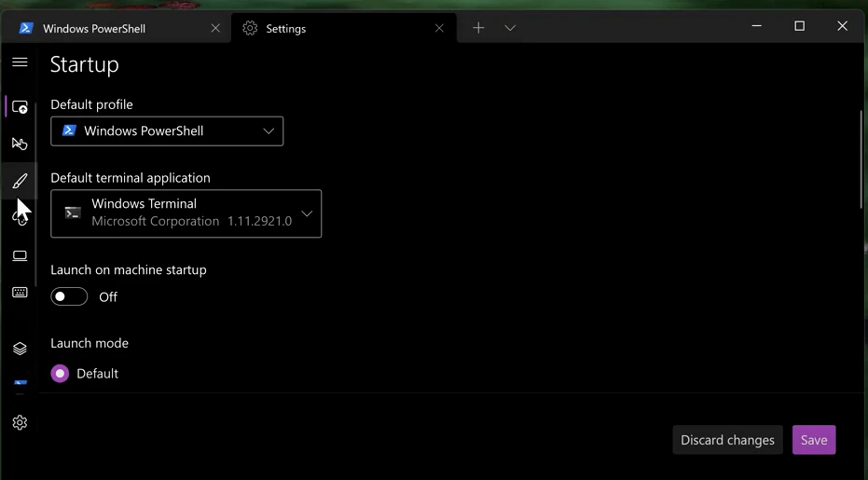
Task: Select the Startup sidebar icon
Action: point(20,107)
